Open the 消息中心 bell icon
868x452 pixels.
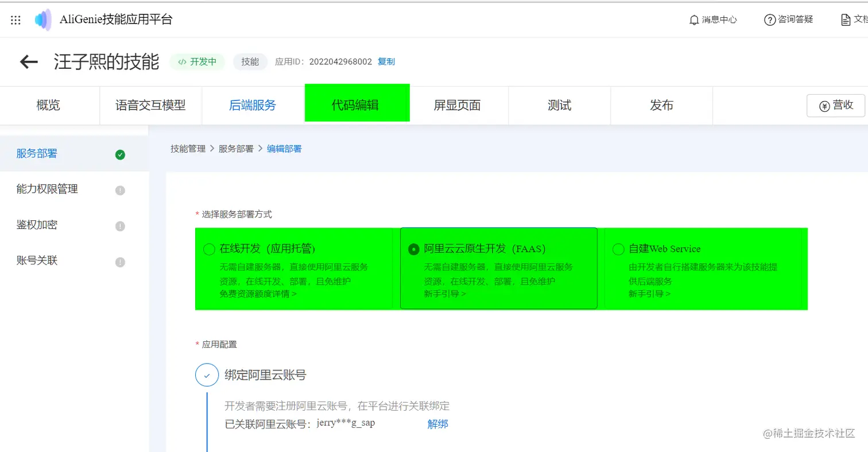pos(694,20)
